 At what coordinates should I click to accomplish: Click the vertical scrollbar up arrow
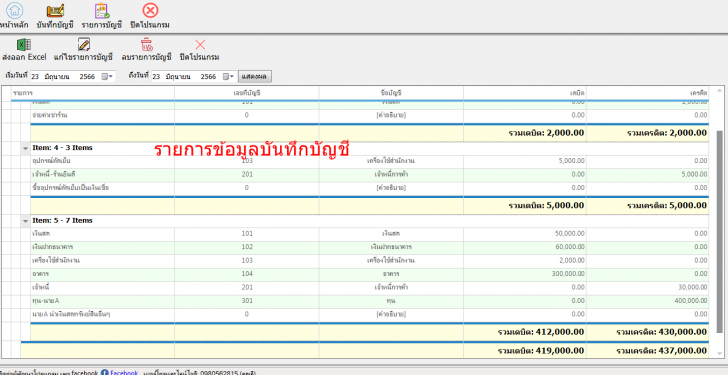720,91
